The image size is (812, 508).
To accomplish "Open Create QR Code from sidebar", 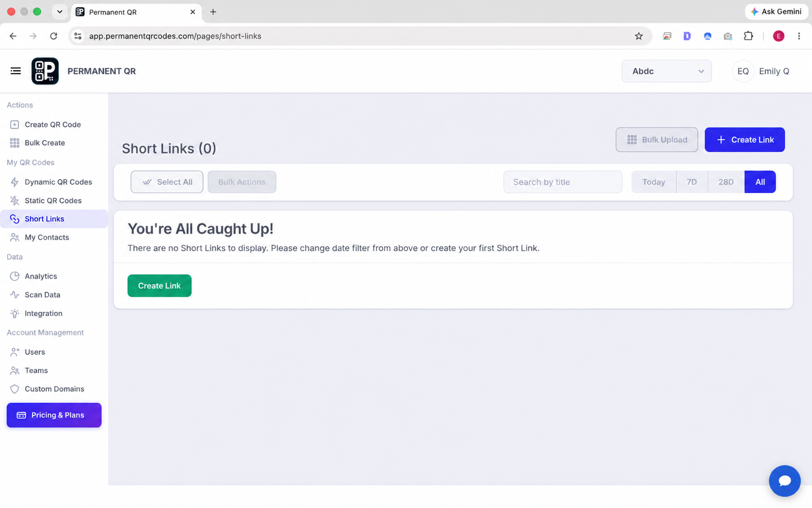I will click(x=52, y=124).
